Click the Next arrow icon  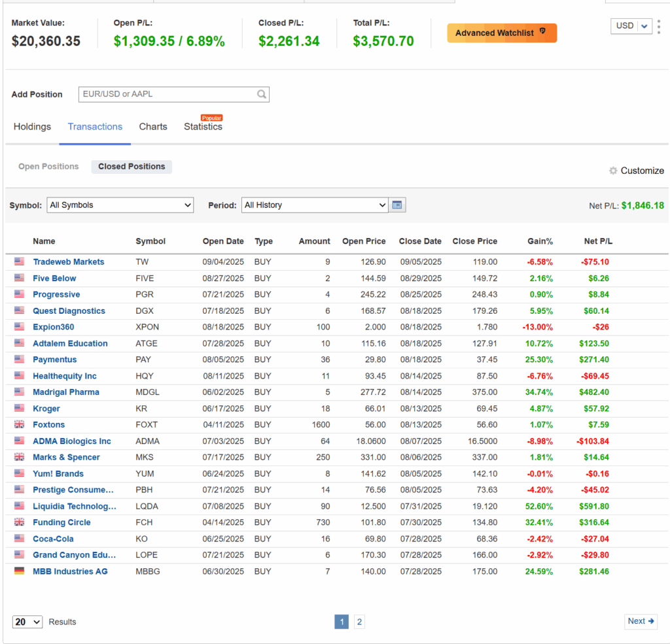click(x=651, y=621)
